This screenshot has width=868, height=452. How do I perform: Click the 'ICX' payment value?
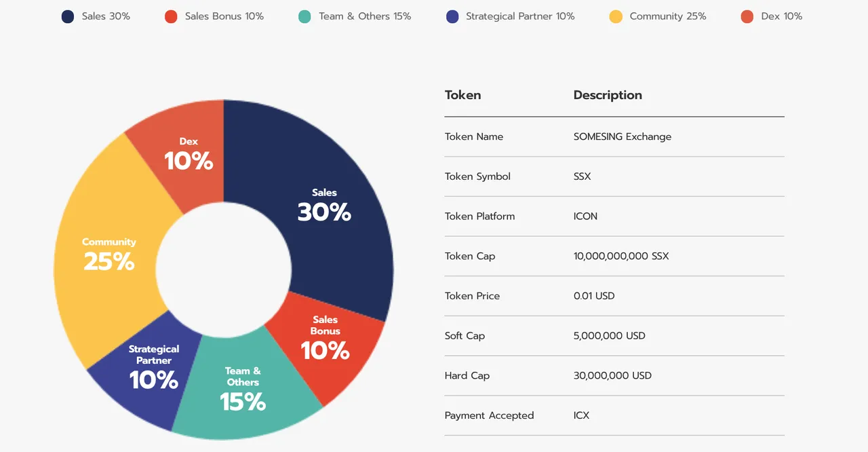pos(581,415)
